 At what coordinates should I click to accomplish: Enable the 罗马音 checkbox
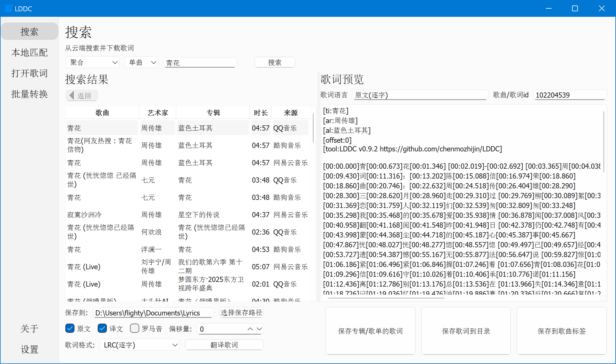(135, 328)
